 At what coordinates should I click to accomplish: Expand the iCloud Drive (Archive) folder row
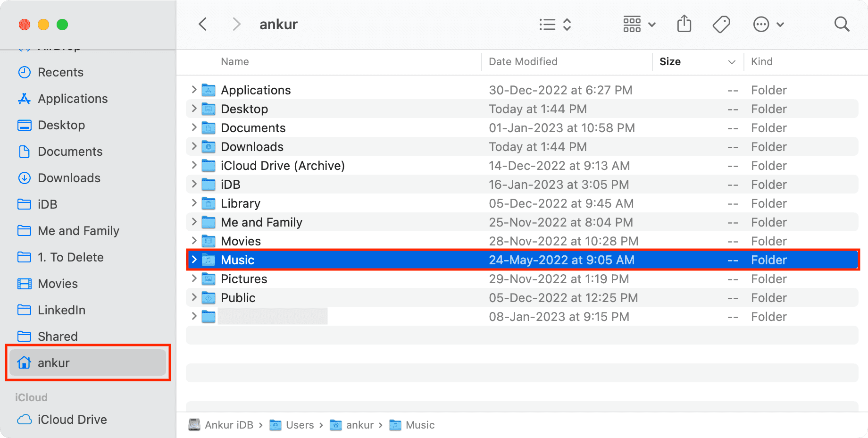[194, 165]
